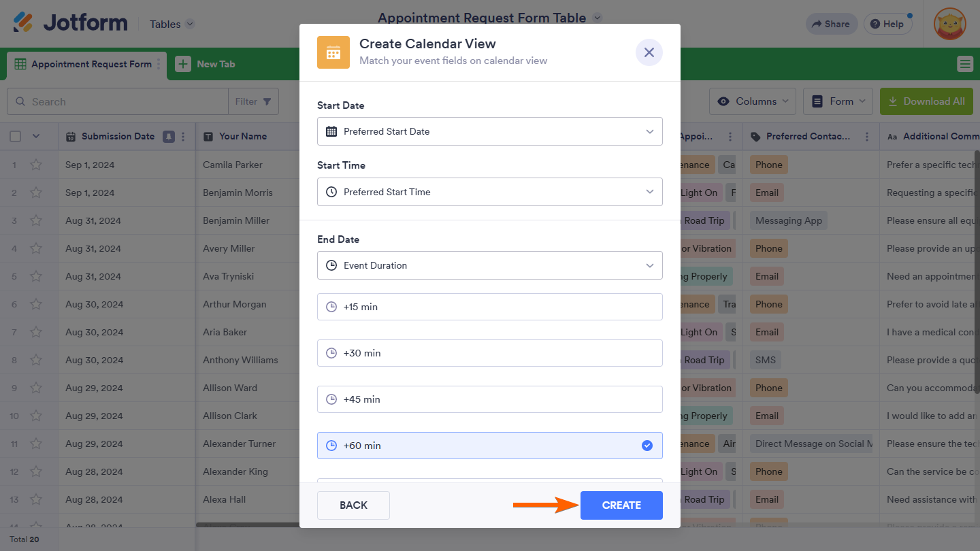Choose the +15 min duration option
This screenshot has width=980, height=551.
coord(489,307)
